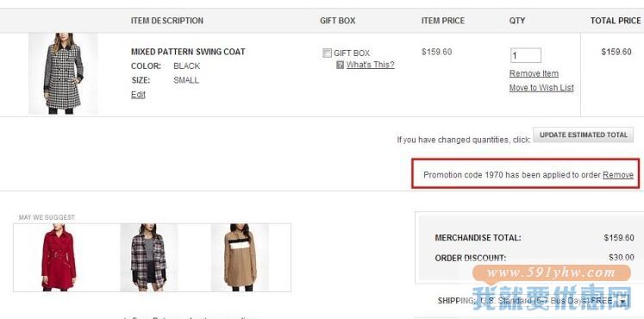Click the TOTAL PRICE column header
The image size is (644, 319).
tap(616, 21)
